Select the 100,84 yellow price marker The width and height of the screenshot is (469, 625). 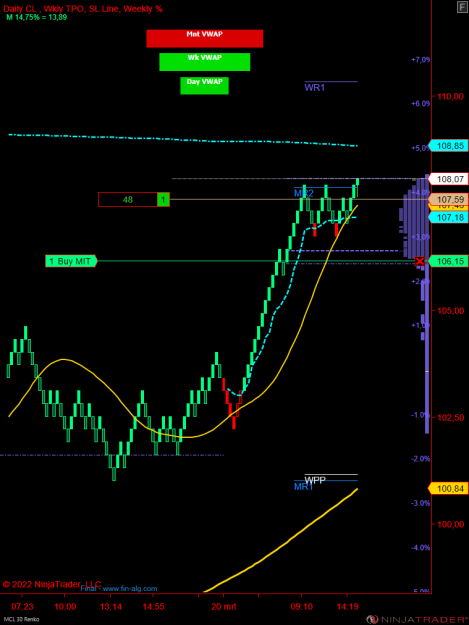(x=448, y=489)
